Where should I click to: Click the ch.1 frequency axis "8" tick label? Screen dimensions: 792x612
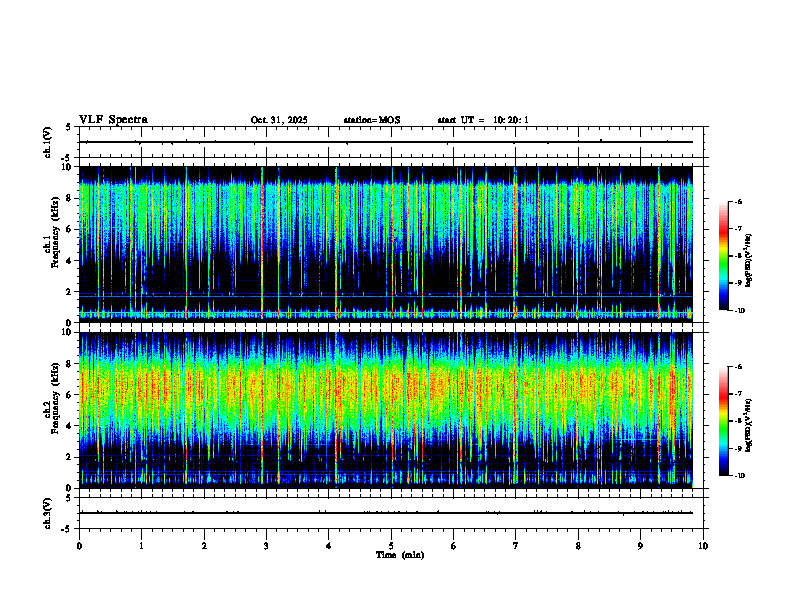coord(70,198)
